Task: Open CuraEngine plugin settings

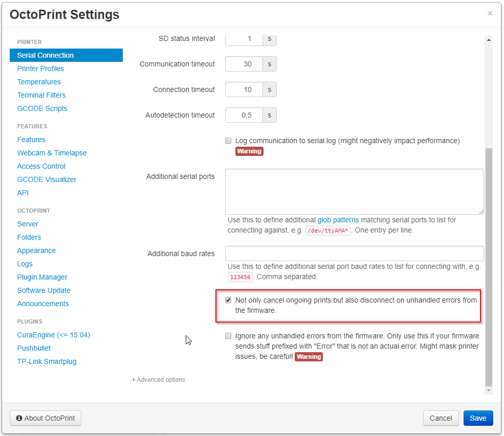Action: pyautogui.click(x=53, y=334)
